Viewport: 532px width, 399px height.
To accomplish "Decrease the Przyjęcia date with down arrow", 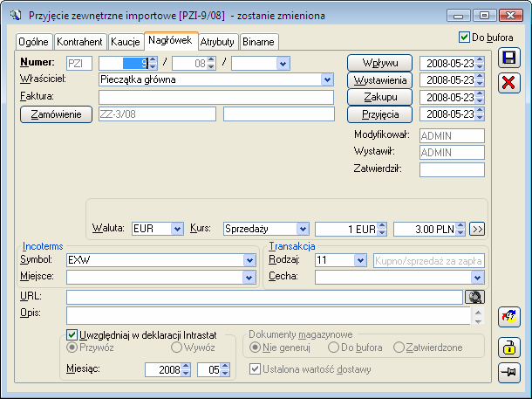I will [480, 118].
